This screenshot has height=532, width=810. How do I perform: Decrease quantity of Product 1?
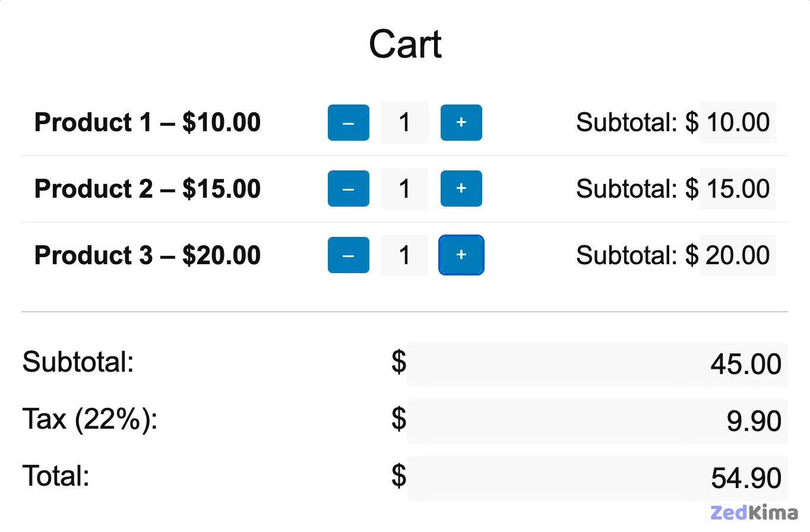click(349, 123)
